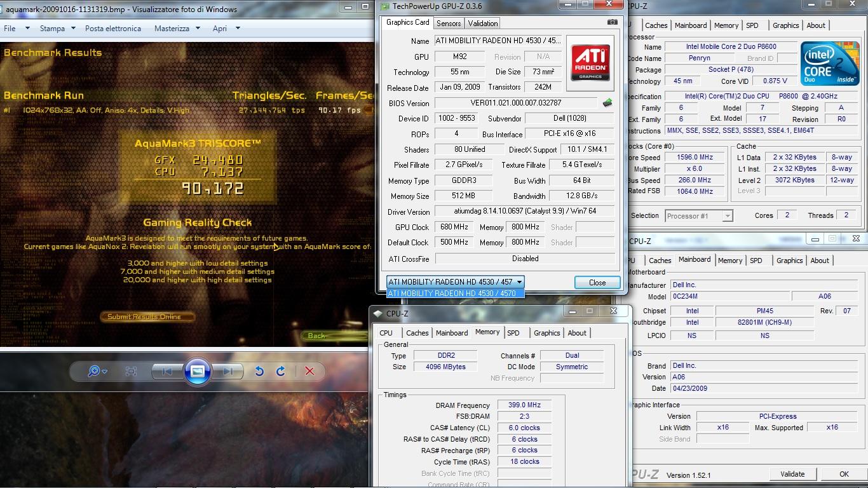The image size is (868, 488).
Task: Open the Mainboard tab in the CPU-Z Memory window
Action: tap(452, 333)
